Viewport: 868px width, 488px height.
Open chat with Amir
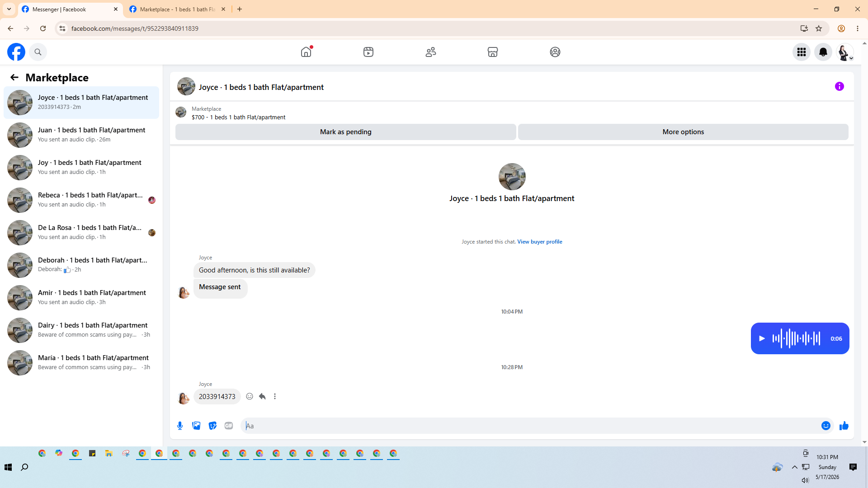coord(81,298)
